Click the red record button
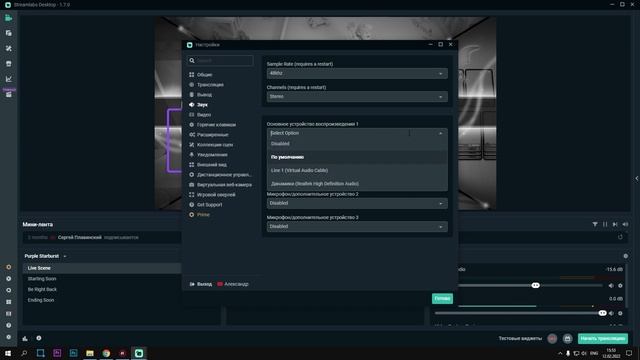Screen dimensions: 640x360 pyautogui.click(x=552, y=338)
